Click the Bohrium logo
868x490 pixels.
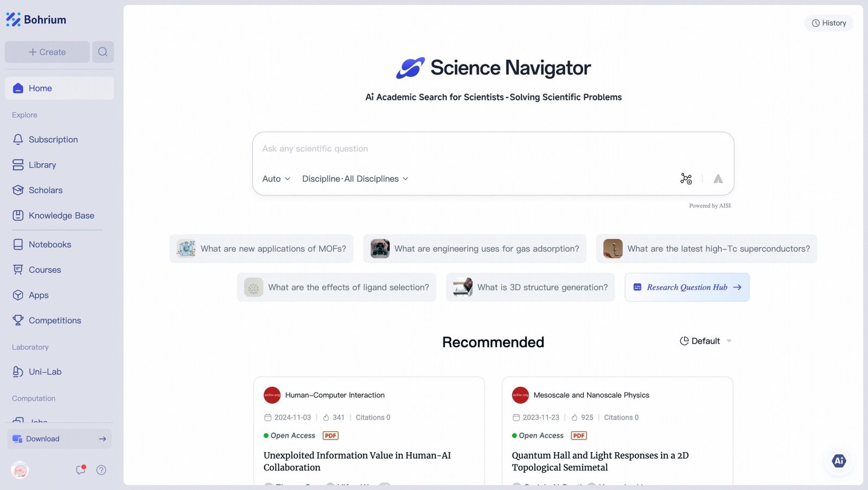click(x=36, y=20)
